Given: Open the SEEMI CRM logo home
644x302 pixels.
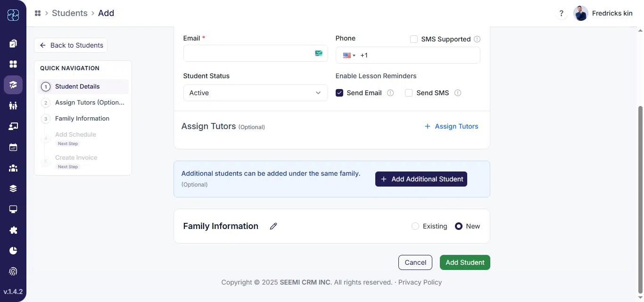Looking at the screenshot, I should pos(13,16).
